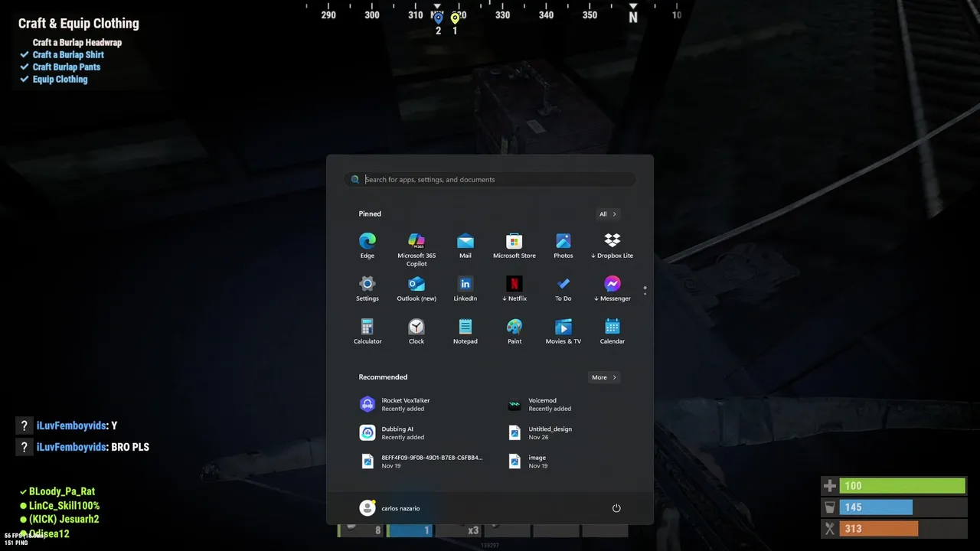This screenshot has height=551, width=980.
Task: Open the To Do app
Action: [563, 289]
